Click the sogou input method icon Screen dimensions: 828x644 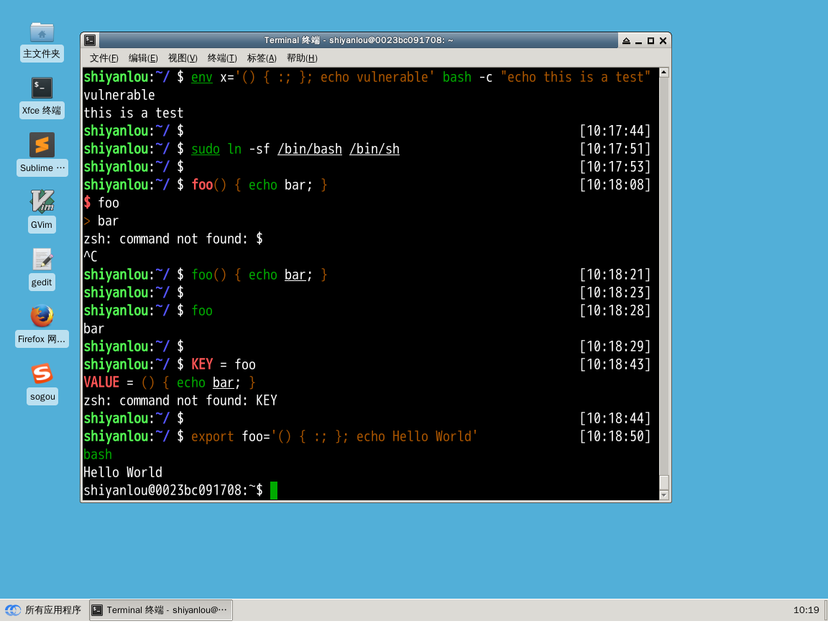click(42, 374)
